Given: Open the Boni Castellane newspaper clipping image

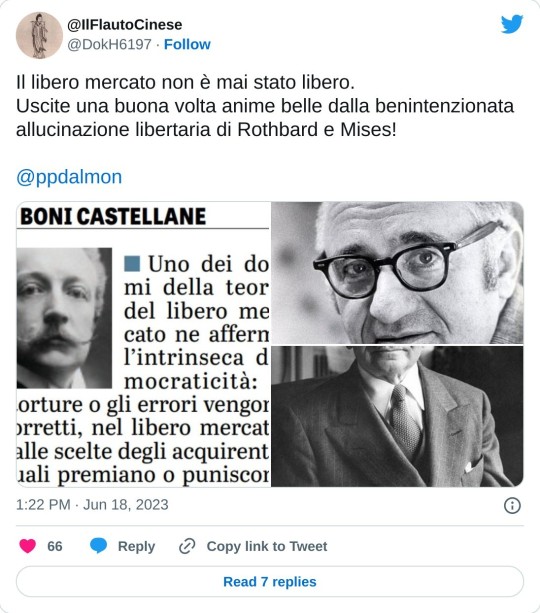Looking at the screenshot, I should 143,344.
